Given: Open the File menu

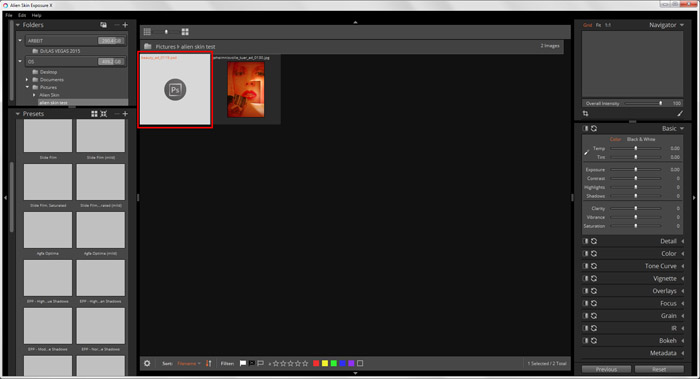Looking at the screenshot, I should (x=8, y=15).
